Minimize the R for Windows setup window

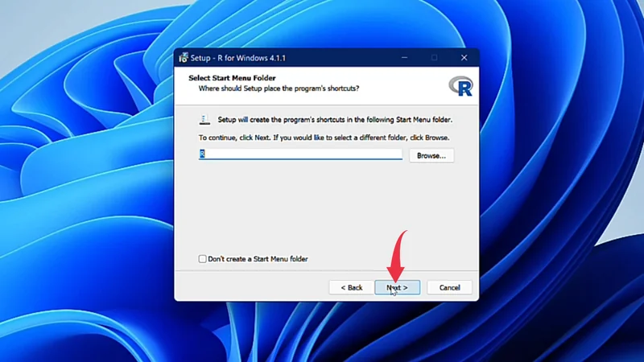point(404,58)
